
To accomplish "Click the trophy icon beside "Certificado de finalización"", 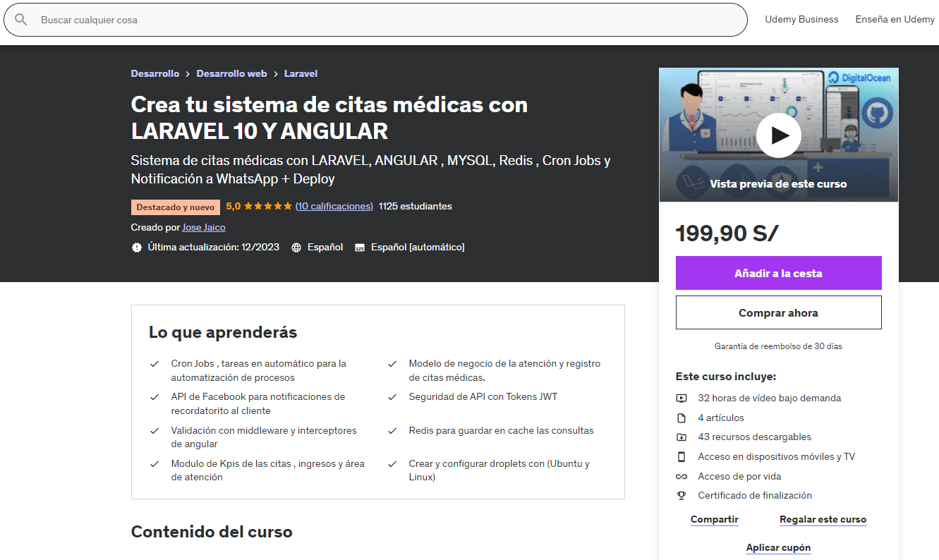I will coord(681,495).
